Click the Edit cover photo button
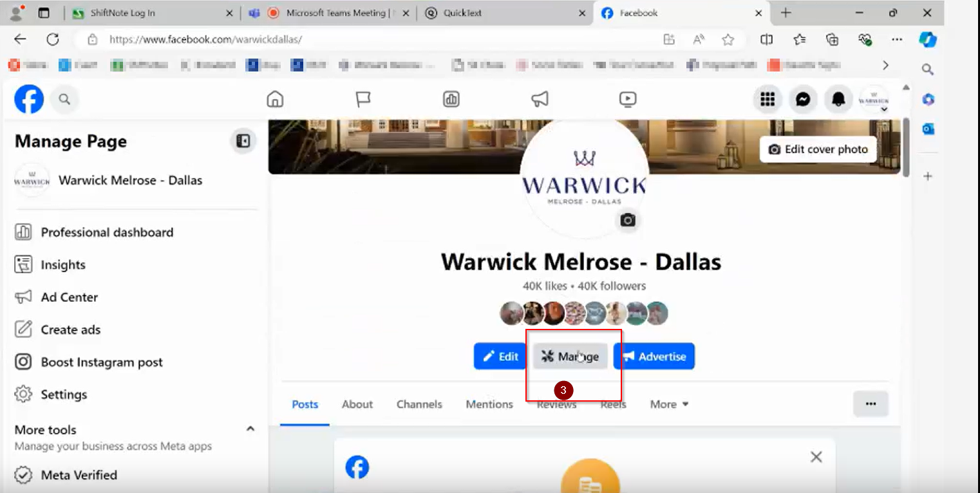 pyautogui.click(x=818, y=149)
